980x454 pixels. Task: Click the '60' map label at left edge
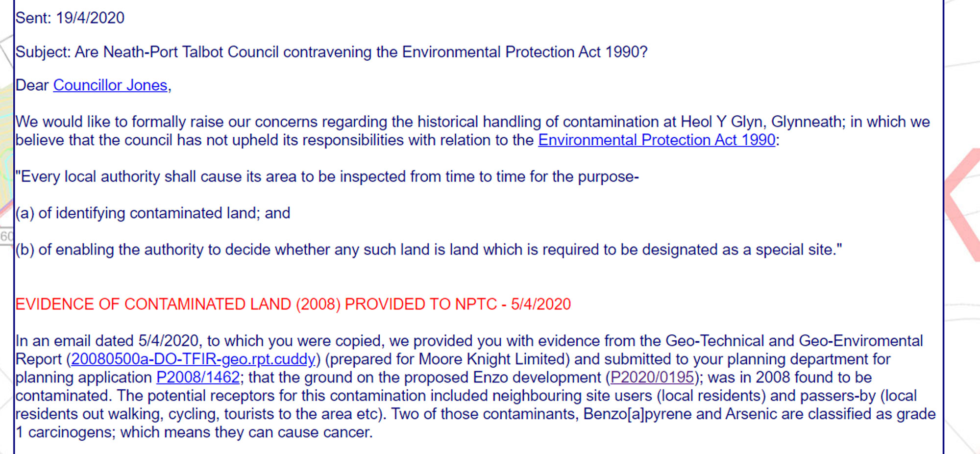[x=6, y=237]
